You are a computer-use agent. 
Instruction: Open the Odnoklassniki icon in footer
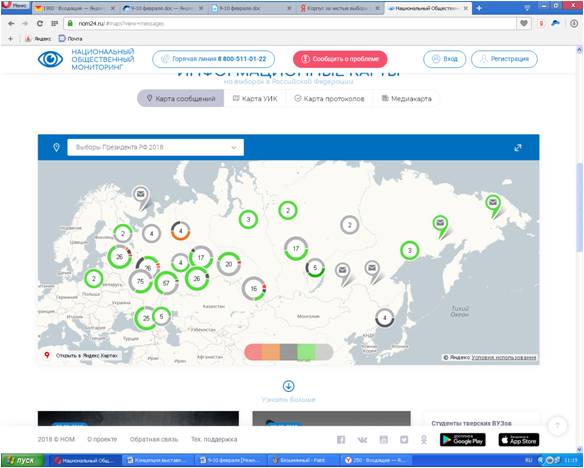[424, 440]
